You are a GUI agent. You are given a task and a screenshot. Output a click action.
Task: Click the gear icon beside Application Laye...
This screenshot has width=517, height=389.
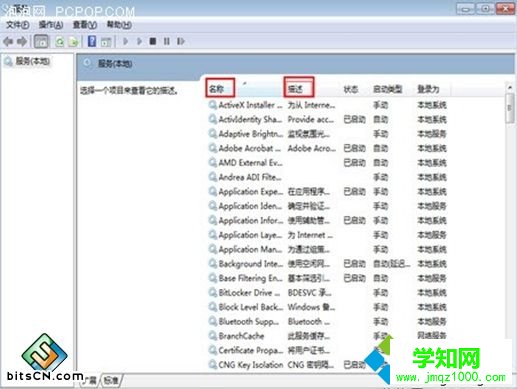213,235
